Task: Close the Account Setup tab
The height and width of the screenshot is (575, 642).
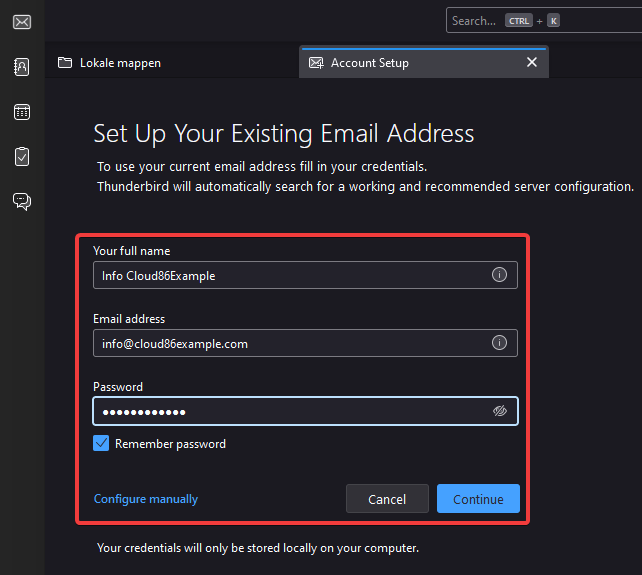Action: pos(532,62)
